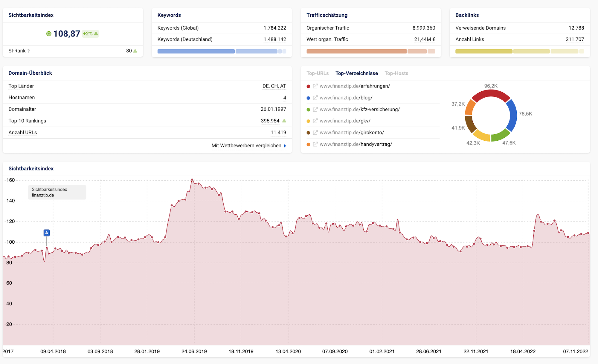Select the blue A event pin in chart
598x364 pixels.
47,233
